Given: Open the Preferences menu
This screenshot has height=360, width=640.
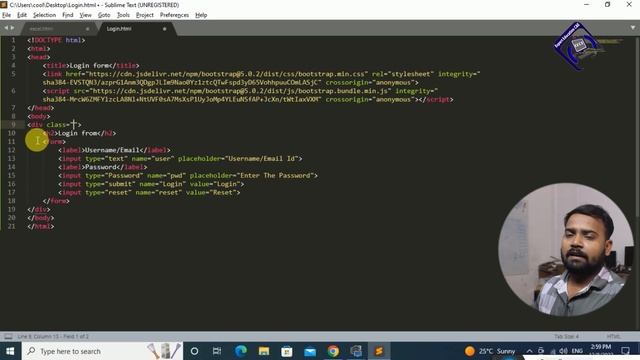Looking at the screenshot, I should (174, 15).
